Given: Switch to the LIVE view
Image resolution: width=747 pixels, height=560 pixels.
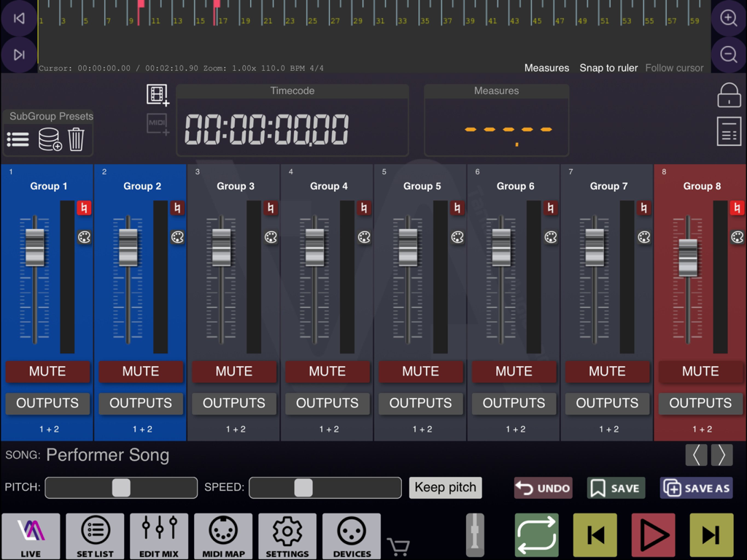Looking at the screenshot, I should 31,536.
